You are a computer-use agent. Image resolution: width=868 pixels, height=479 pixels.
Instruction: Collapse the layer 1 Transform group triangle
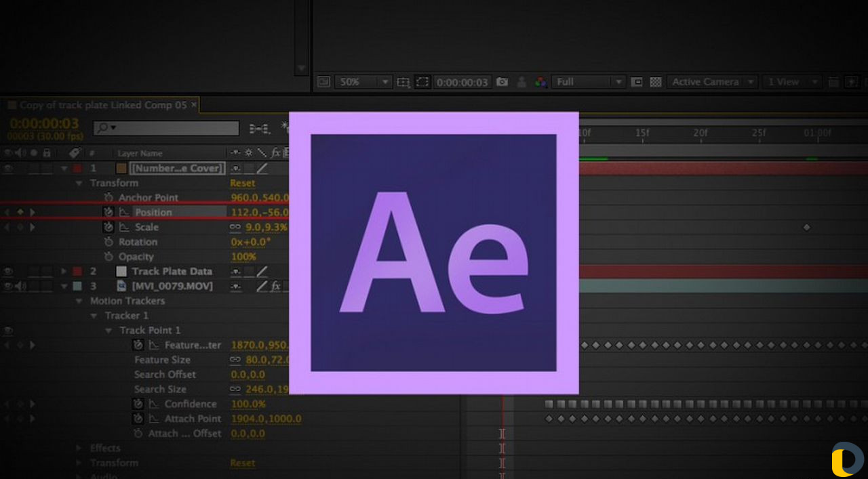coord(80,184)
